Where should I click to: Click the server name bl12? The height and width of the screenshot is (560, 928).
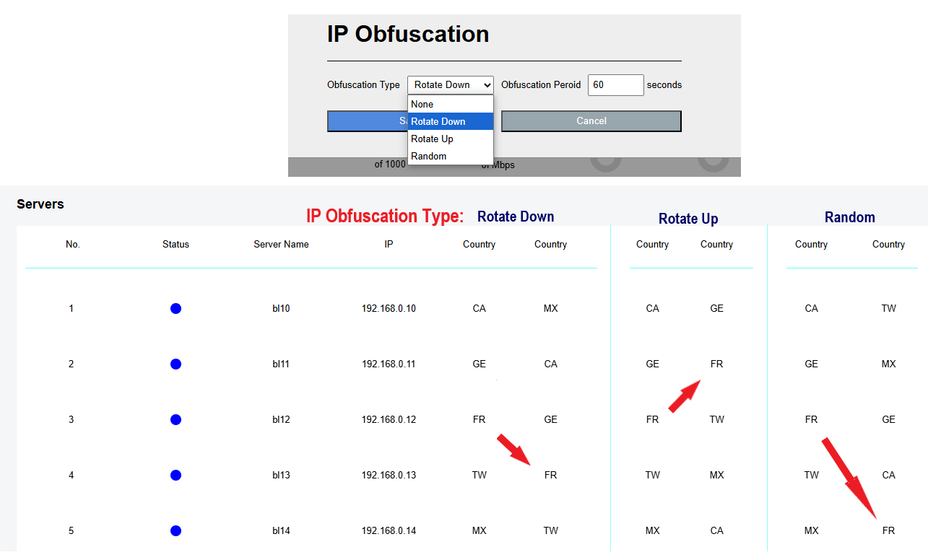coord(281,420)
